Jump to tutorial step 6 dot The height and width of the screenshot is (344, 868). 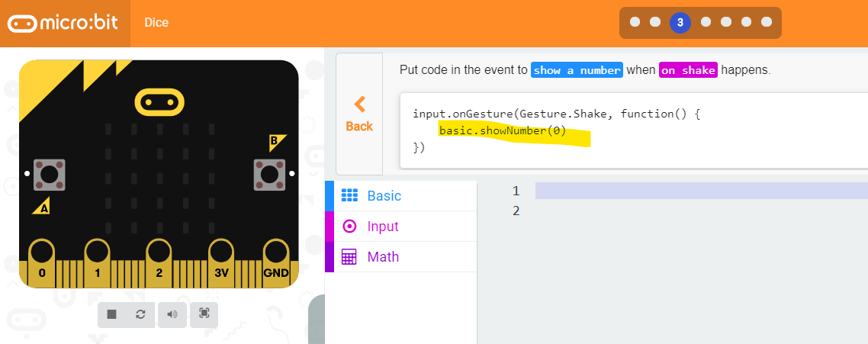pos(746,22)
